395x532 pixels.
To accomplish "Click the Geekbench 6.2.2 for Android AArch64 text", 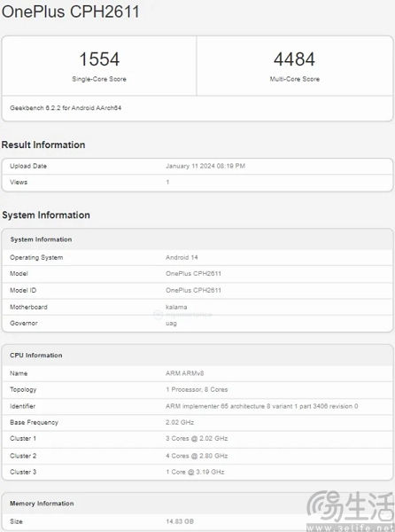I will [66, 108].
